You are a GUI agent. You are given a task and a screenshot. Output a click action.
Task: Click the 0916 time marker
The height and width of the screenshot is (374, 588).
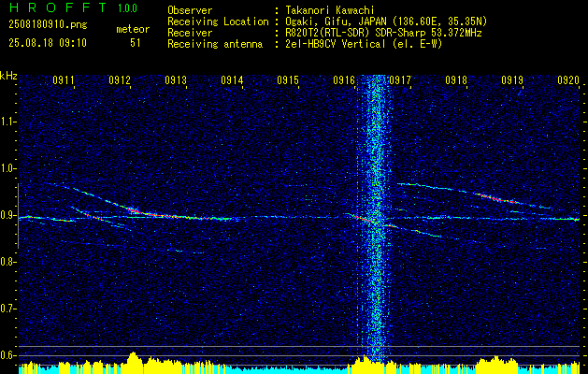[344, 79]
